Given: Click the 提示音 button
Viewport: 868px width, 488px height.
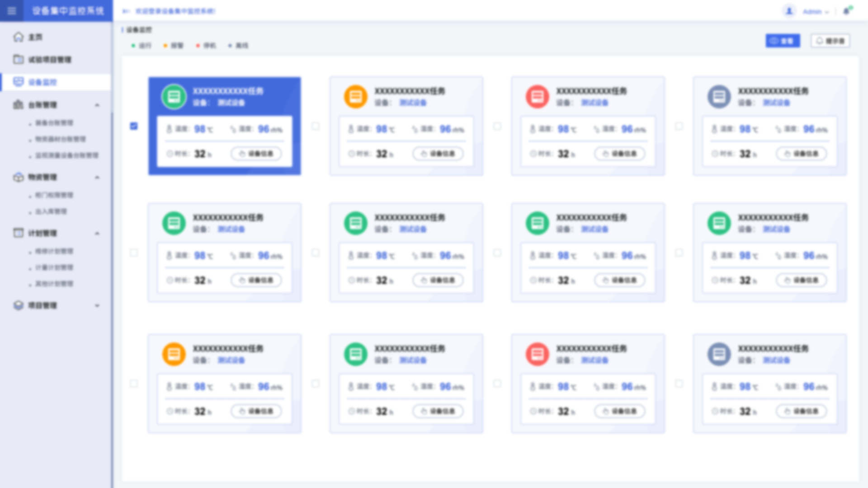Looking at the screenshot, I should 830,41.
